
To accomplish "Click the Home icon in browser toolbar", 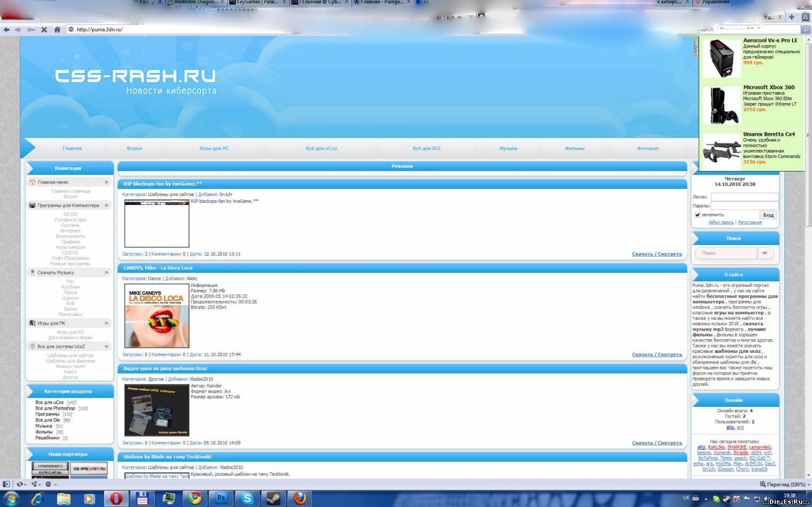I will 57,29.
